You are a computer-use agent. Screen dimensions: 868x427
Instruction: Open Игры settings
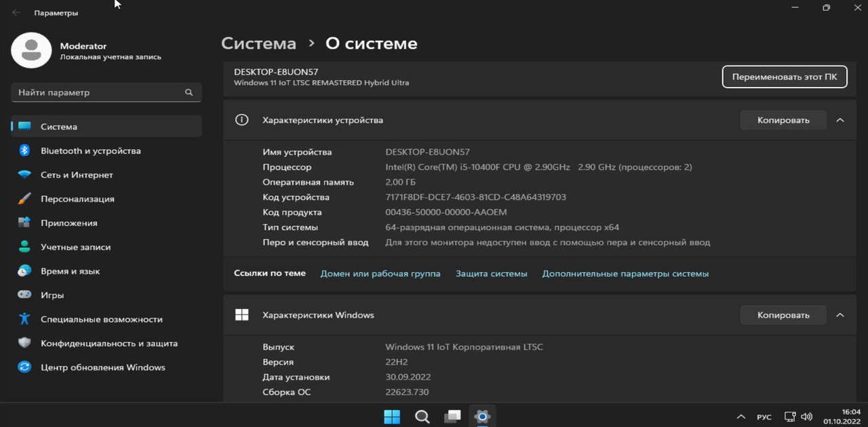[x=106, y=295]
